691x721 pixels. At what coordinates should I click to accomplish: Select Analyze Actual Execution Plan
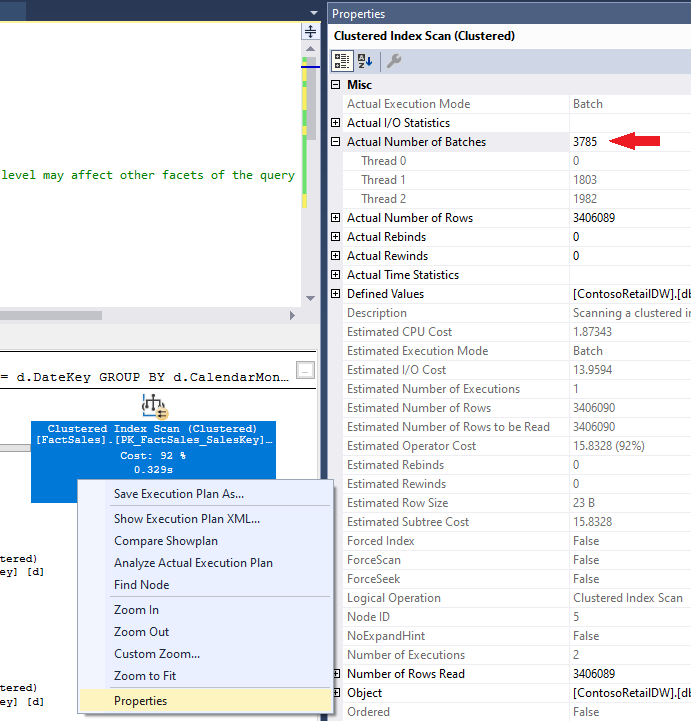click(193, 563)
